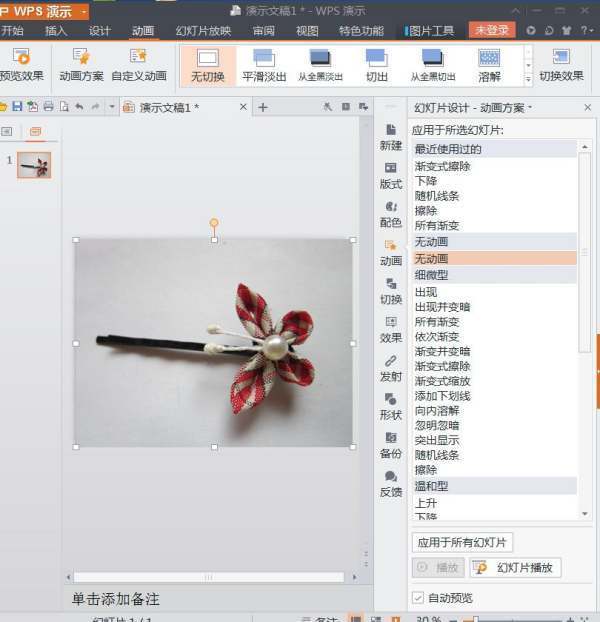Click the 幻灯片播放 button
This screenshot has height=622, width=600.
515,568
